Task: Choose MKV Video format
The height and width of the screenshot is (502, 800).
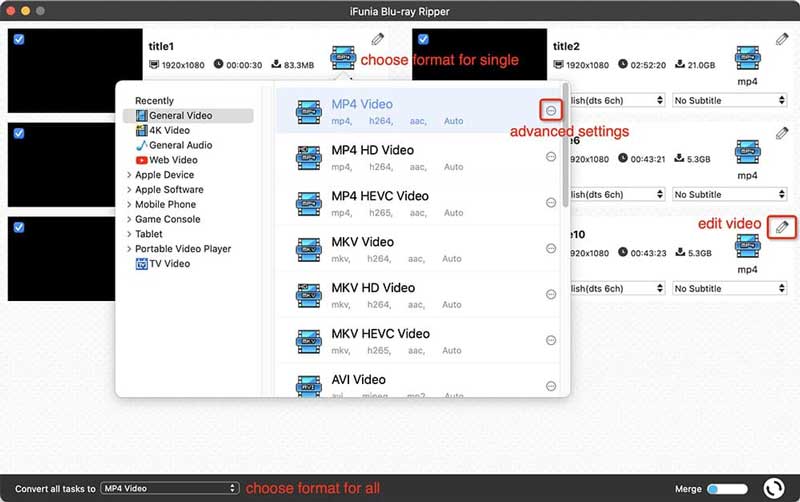Action: tap(362, 242)
